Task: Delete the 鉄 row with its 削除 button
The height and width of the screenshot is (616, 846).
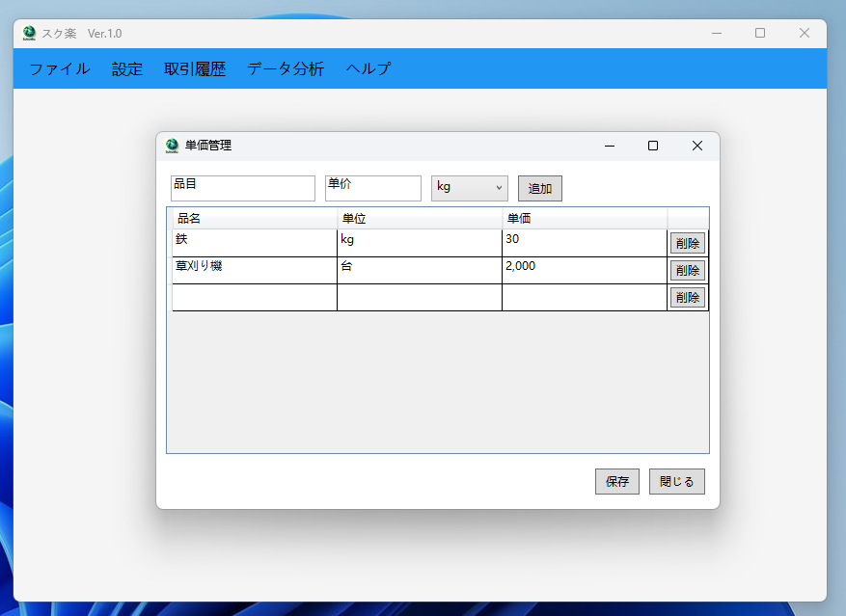Action: (687, 243)
